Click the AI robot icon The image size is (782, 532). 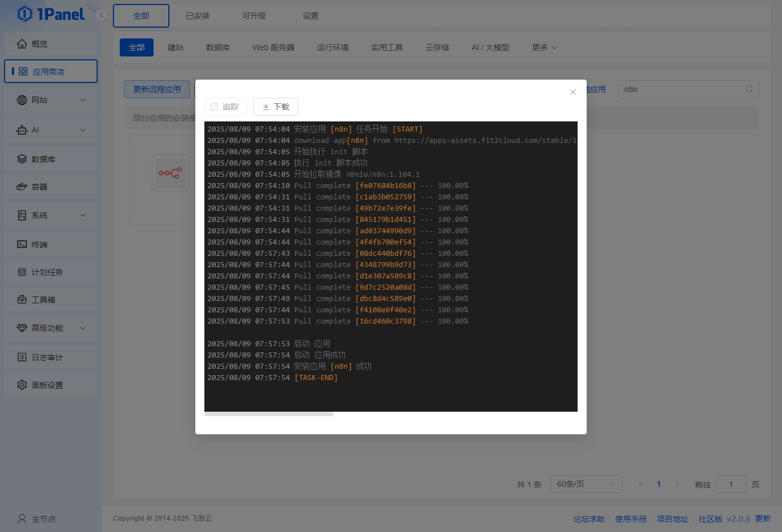click(x=22, y=130)
